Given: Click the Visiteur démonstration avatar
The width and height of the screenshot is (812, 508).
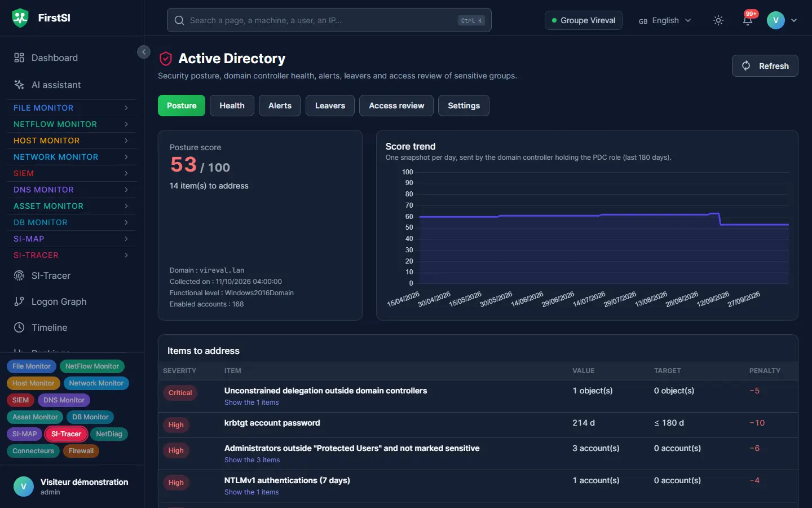Looking at the screenshot, I should click(24, 487).
